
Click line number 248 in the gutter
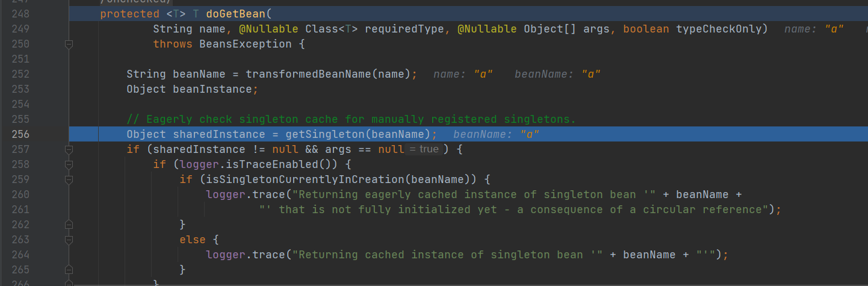point(20,14)
